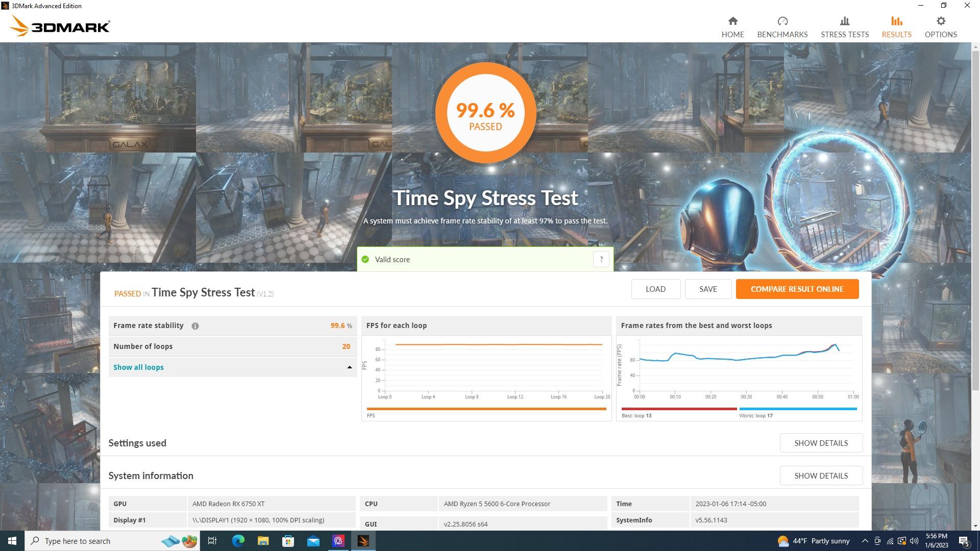Save the stress test result
Screen dimensions: 980x551
click(x=708, y=289)
